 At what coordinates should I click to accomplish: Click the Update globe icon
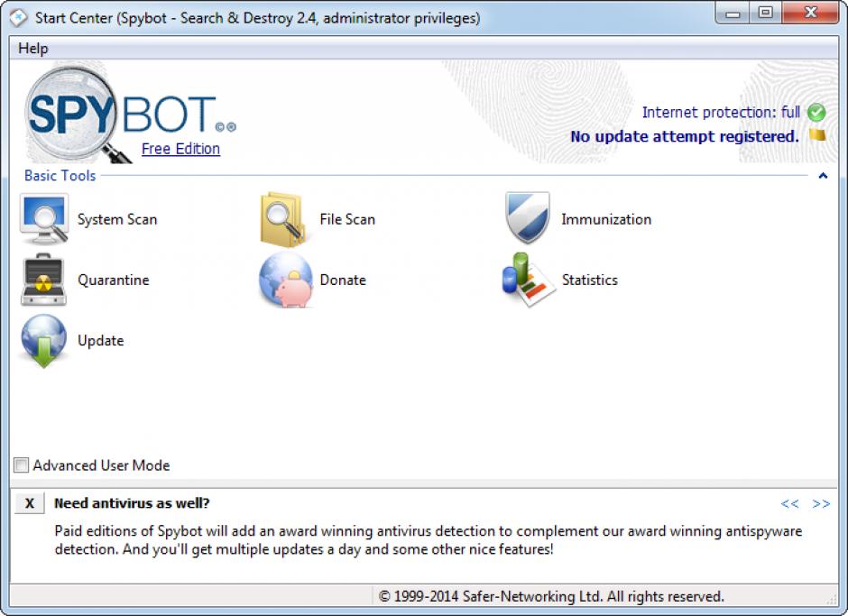point(43,341)
